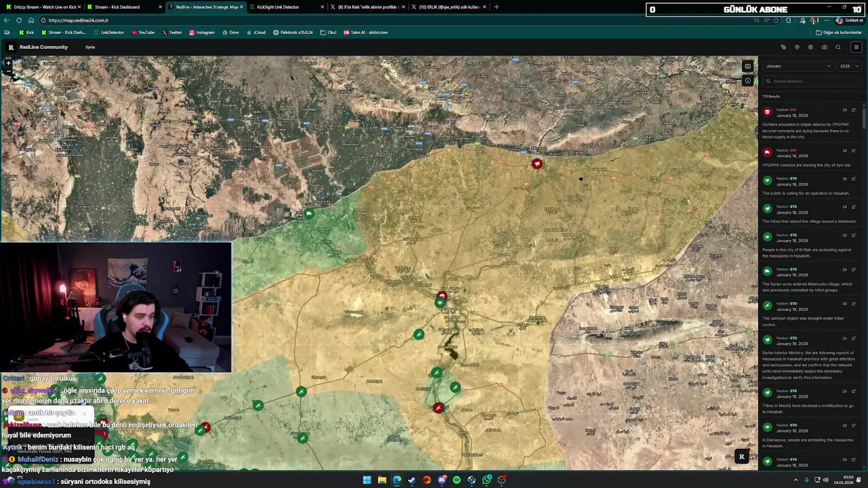
Task: Open video for Mahmudlu village entry
Action: click(844, 269)
